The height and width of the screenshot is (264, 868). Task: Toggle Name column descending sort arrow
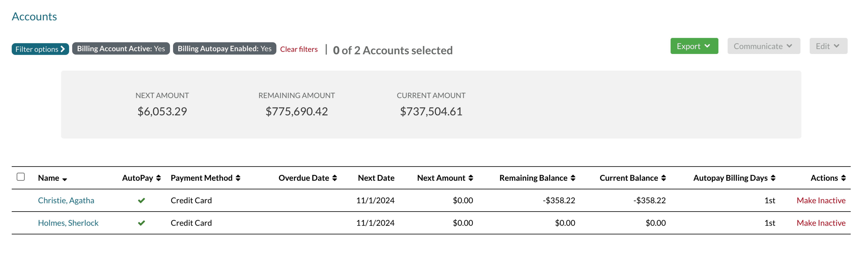pyautogui.click(x=65, y=179)
